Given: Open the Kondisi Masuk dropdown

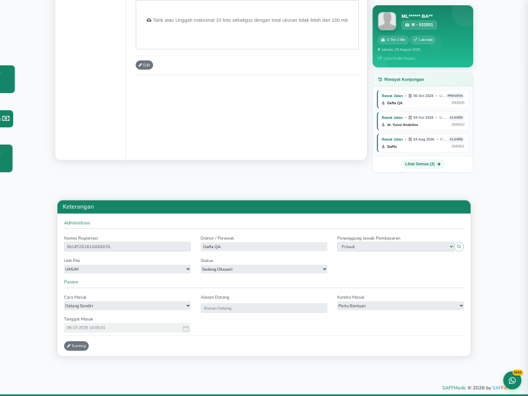Looking at the screenshot, I should [400, 306].
